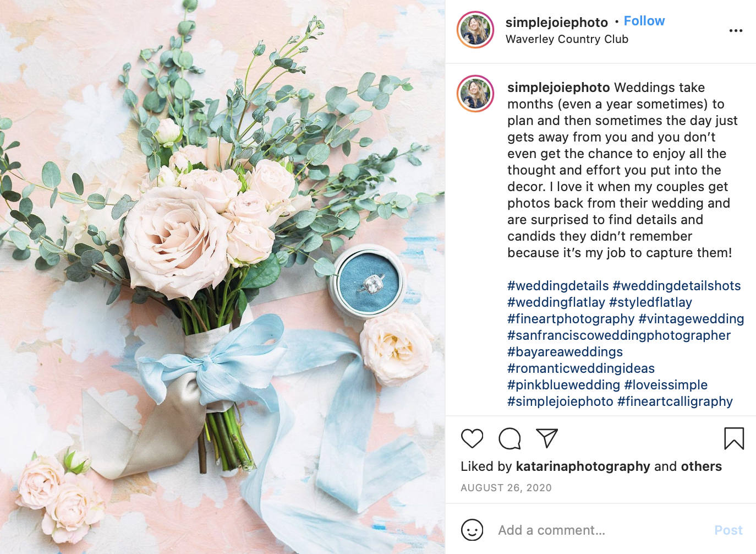
Task: Open the #sanfranciscoweddingphotographer hashtag
Action: pyautogui.click(x=619, y=335)
